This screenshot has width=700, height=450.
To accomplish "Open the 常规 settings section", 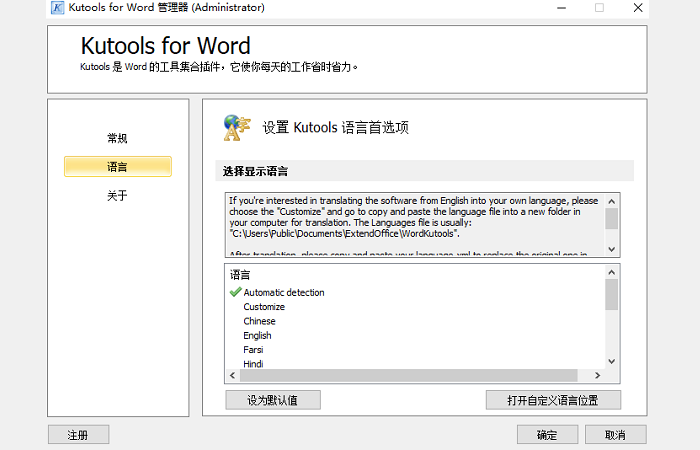I will (x=117, y=138).
